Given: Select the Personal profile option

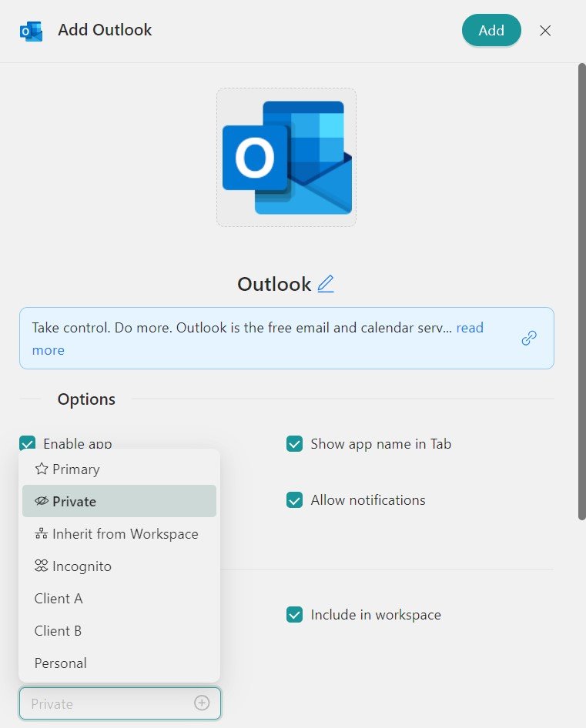Looking at the screenshot, I should coord(119,663).
